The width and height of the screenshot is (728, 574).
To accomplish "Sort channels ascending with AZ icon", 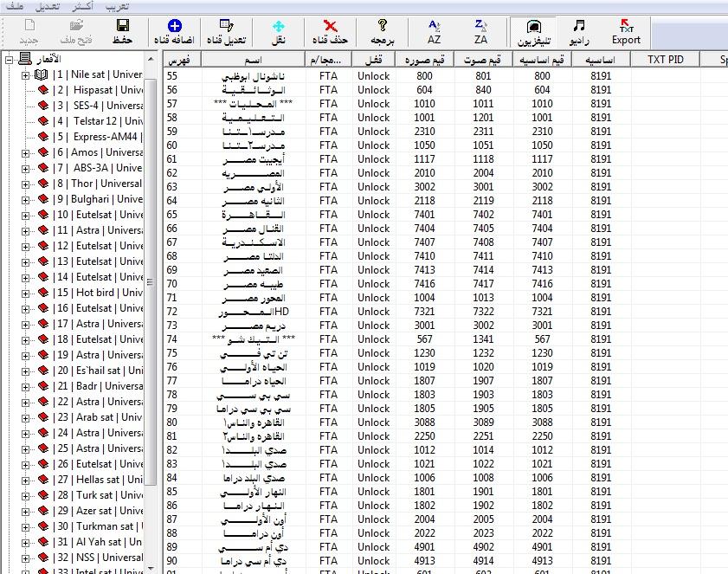I will [434, 26].
